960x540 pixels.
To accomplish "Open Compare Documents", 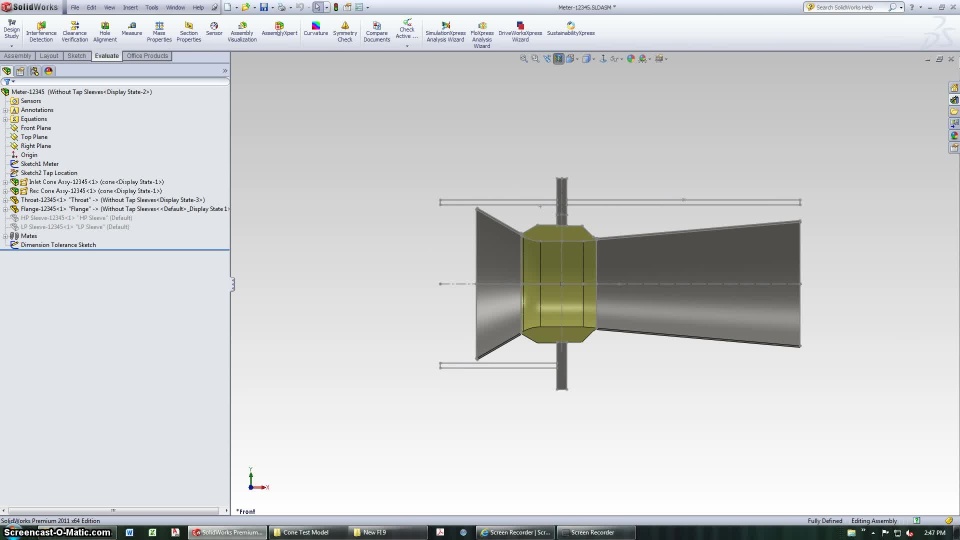I will [x=377, y=32].
